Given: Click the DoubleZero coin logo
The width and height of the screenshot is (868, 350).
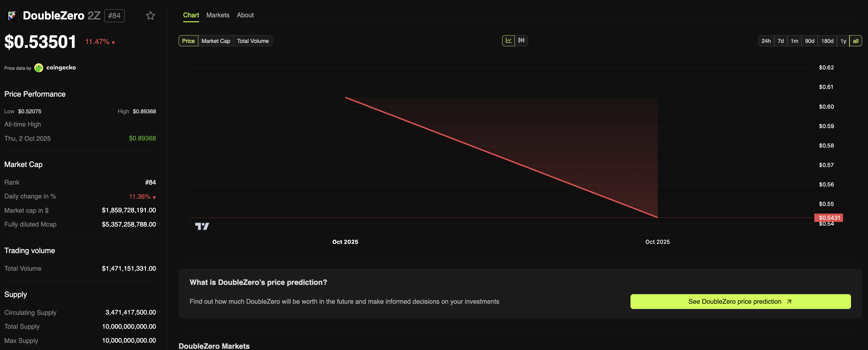Looking at the screenshot, I should (x=12, y=15).
